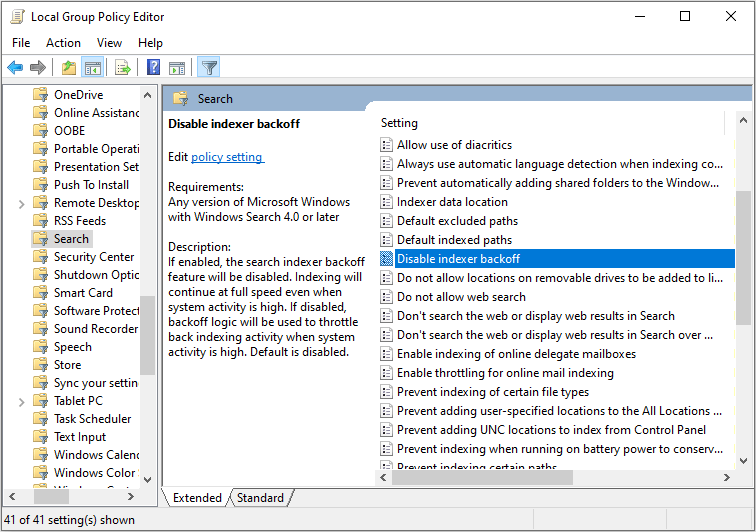Image resolution: width=756 pixels, height=532 pixels.
Task: Select Always use automatic language detection setting
Action: pos(560,164)
